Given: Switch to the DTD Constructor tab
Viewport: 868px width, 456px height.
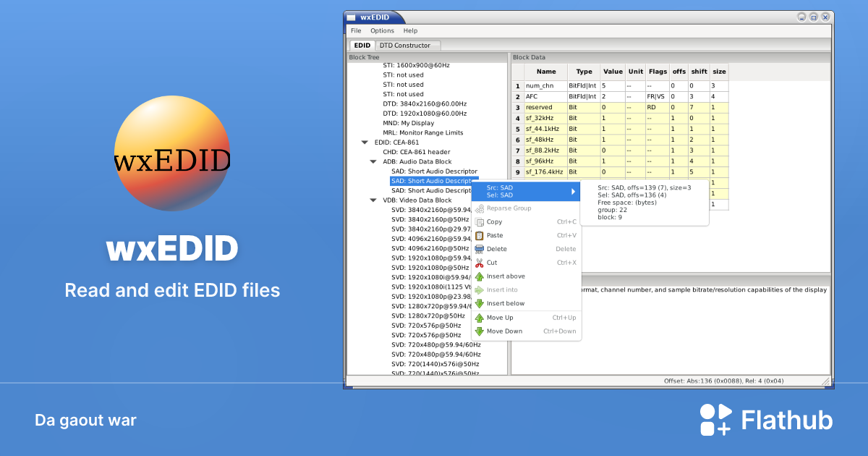Looking at the screenshot, I should [407, 45].
